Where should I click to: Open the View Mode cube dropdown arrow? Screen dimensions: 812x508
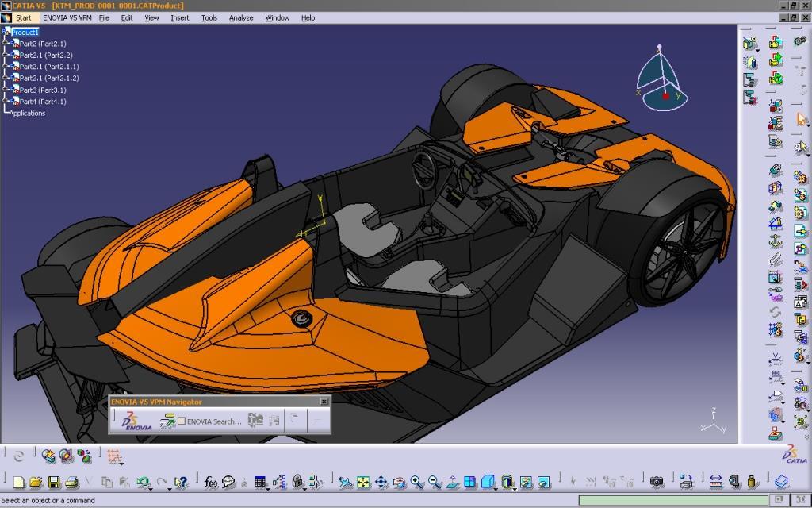496,488
